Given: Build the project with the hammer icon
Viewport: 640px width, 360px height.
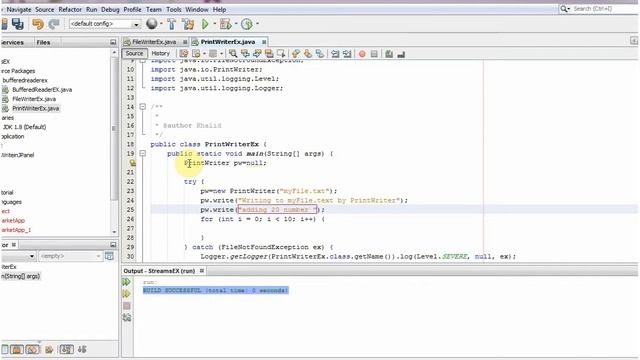Looking at the screenshot, I should pos(171,24).
